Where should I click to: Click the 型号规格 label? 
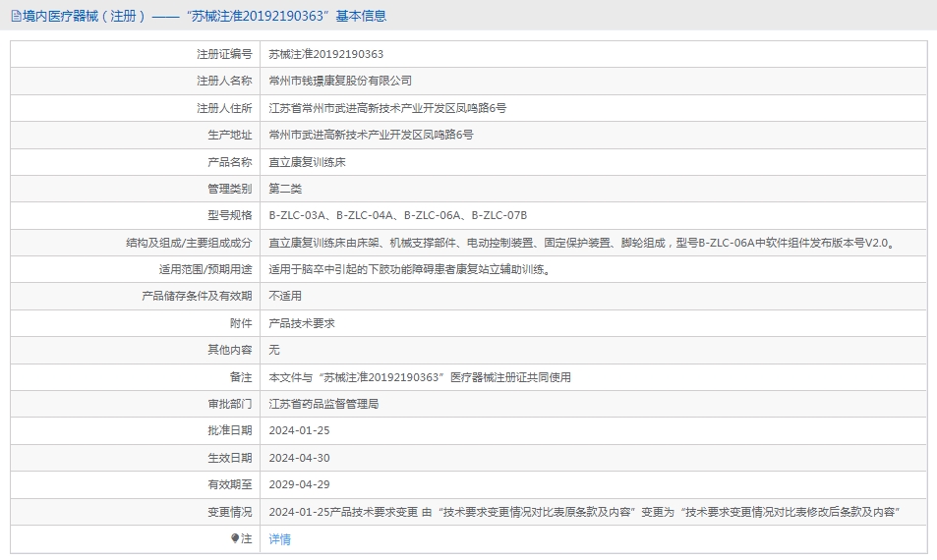click(x=230, y=215)
